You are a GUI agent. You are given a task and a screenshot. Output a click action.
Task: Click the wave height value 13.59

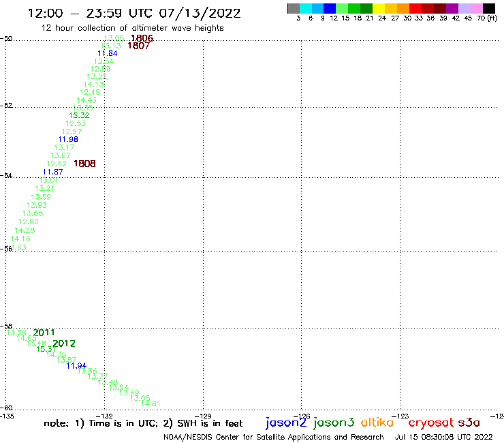(41, 197)
